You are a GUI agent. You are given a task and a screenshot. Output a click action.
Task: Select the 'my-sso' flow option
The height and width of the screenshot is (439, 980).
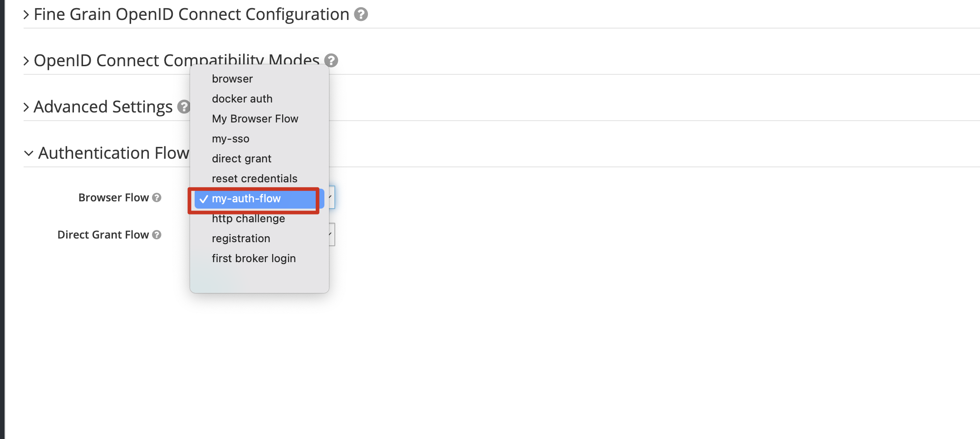(x=230, y=139)
